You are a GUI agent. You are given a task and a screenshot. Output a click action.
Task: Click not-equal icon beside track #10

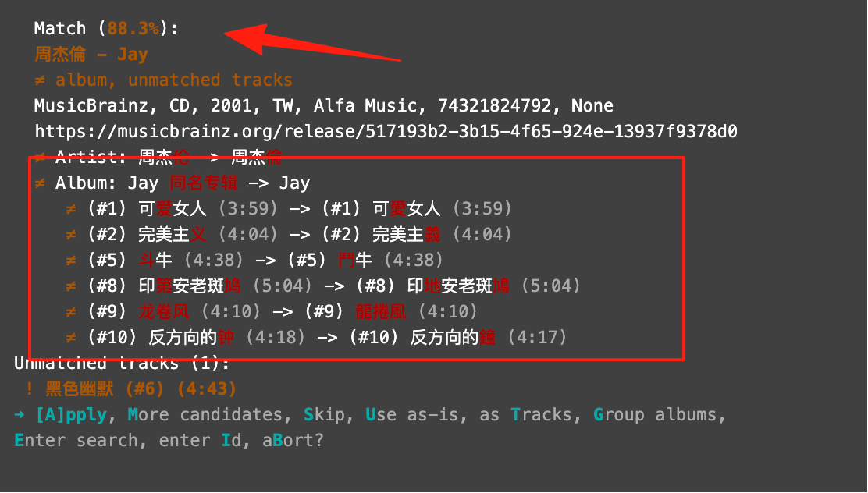pyautogui.click(x=71, y=338)
